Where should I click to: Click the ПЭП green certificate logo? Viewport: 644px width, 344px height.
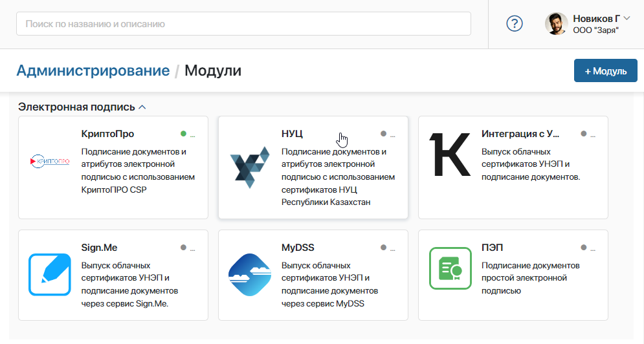(450, 268)
